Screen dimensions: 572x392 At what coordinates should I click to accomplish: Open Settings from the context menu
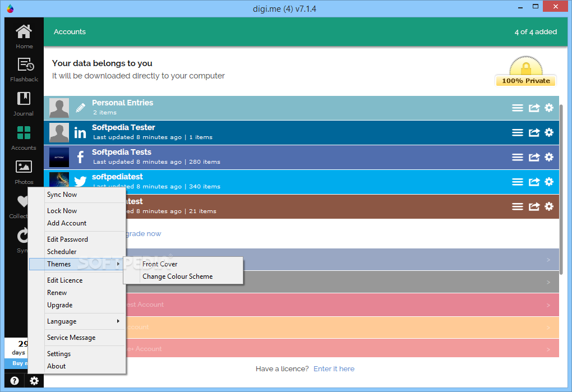click(x=59, y=354)
